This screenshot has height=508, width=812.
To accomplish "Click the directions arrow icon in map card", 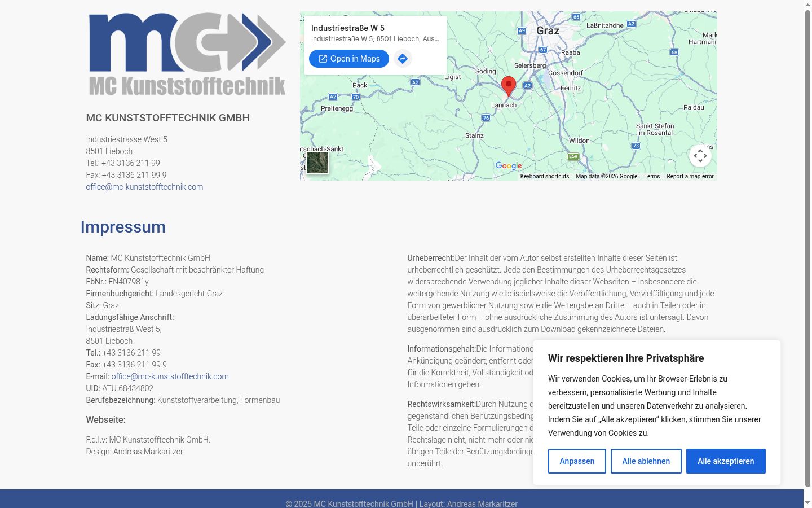I will pyautogui.click(x=403, y=59).
